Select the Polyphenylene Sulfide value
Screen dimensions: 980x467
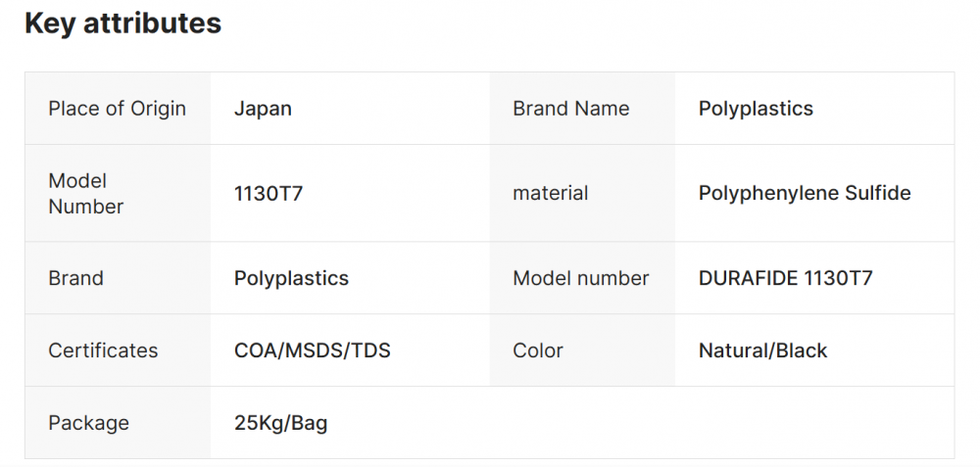(x=805, y=194)
